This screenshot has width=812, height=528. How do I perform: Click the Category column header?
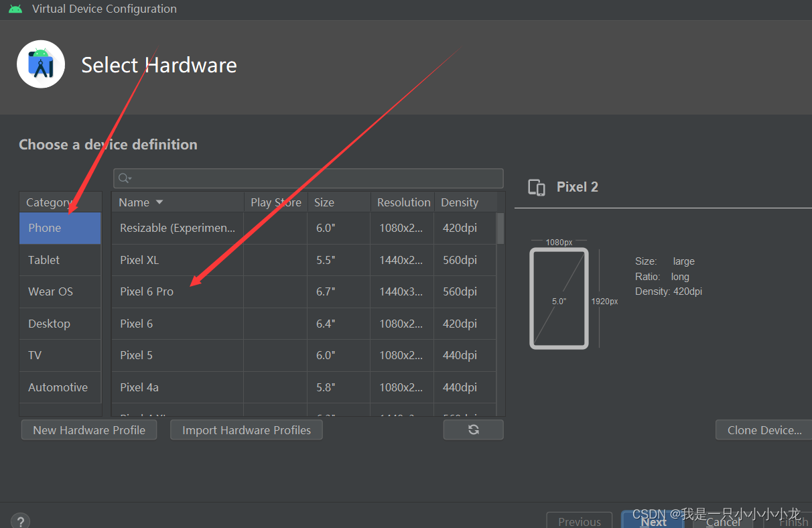[60, 202]
